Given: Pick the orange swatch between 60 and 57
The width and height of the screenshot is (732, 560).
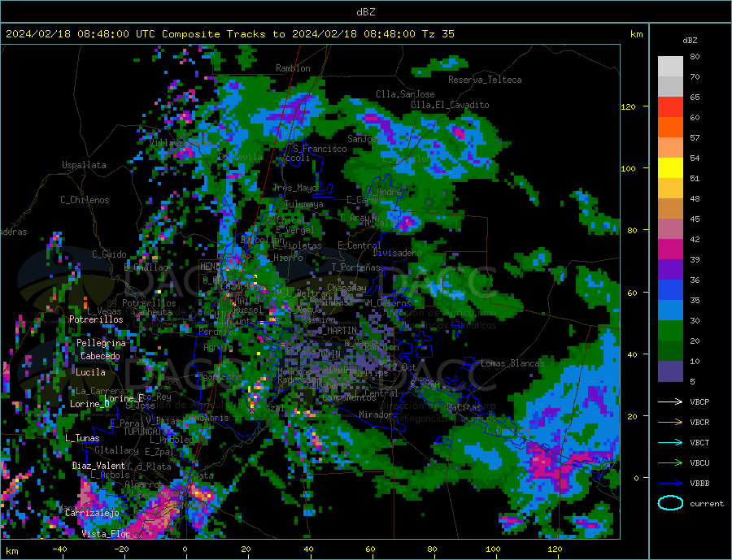Looking at the screenshot, I should tap(670, 128).
